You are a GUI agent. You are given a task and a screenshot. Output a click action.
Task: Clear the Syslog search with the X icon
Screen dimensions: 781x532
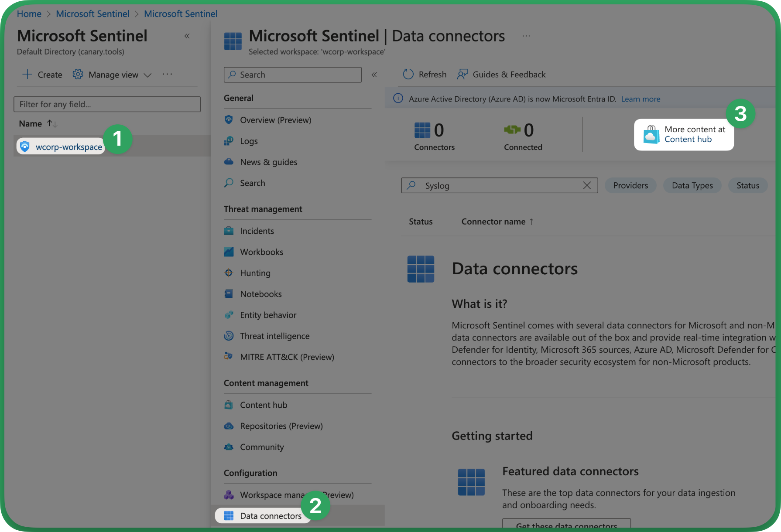(x=587, y=185)
